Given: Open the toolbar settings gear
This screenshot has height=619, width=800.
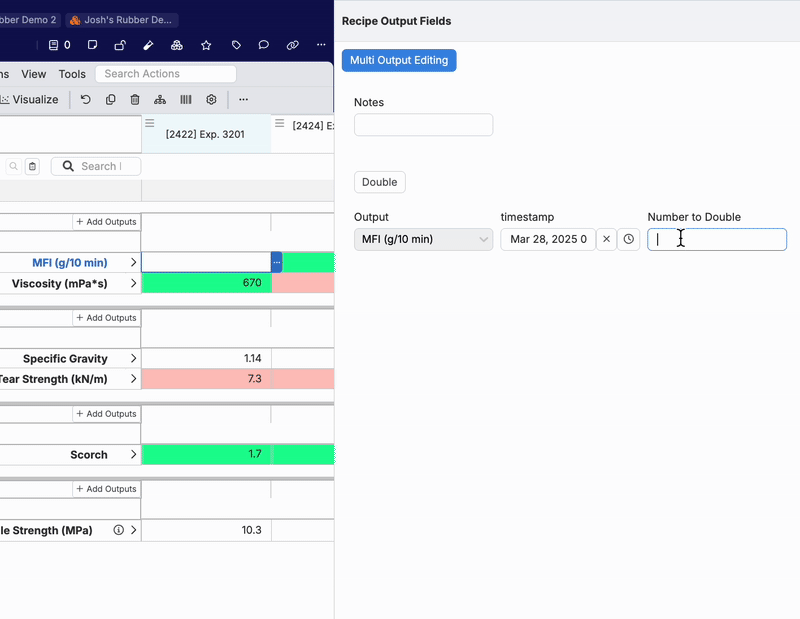Looking at the screenshot, I should coord(211,100).
